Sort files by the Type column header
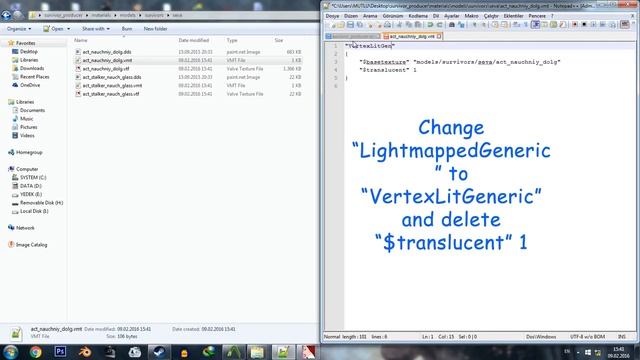The width and height of the screenshot is (640, 360). click(232, 40)
